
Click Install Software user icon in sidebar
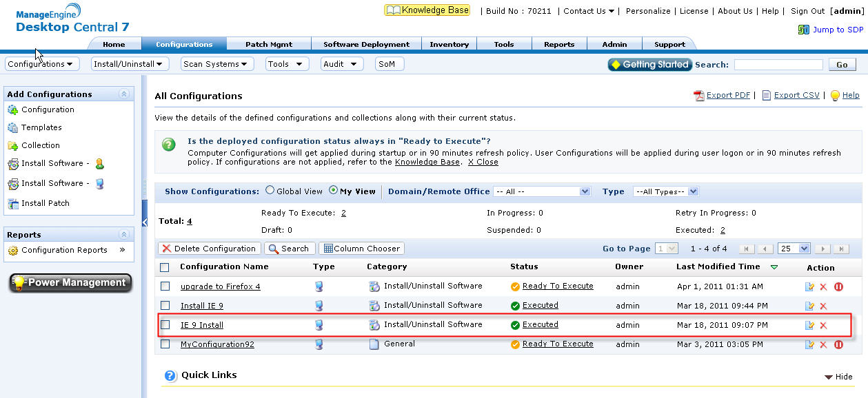(x=100, y=164)
